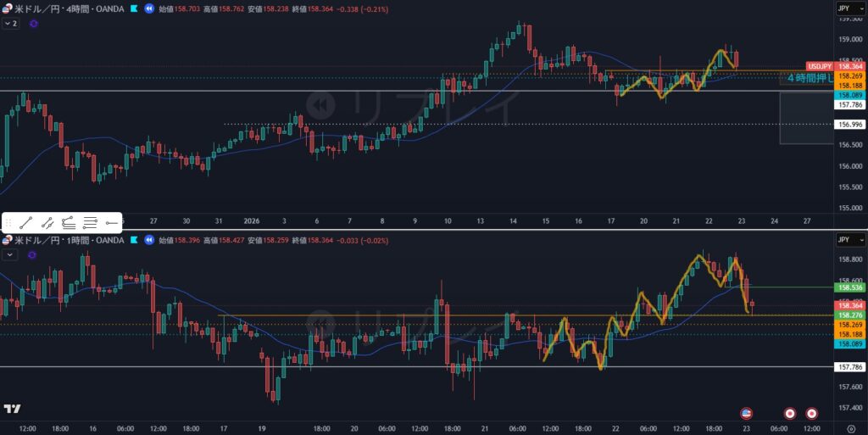Click the TradingView logo at bottom left

[x=12, y=409]
